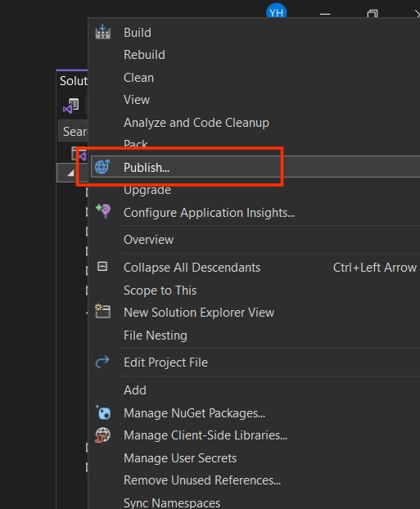The image size is (420, 509).
Task: Click the Publish globe icon
Action: (x=102, y=167)
